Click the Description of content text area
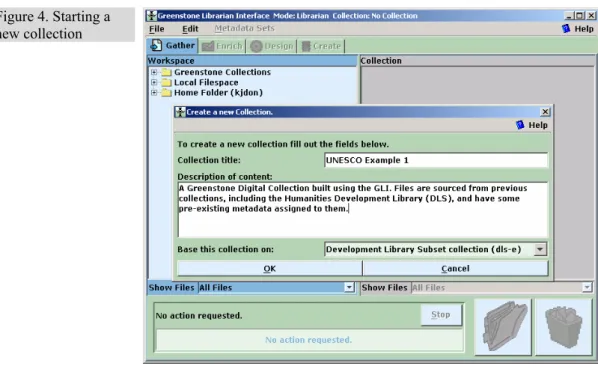This screenshot has height=378, width=598. coord(363,210)
